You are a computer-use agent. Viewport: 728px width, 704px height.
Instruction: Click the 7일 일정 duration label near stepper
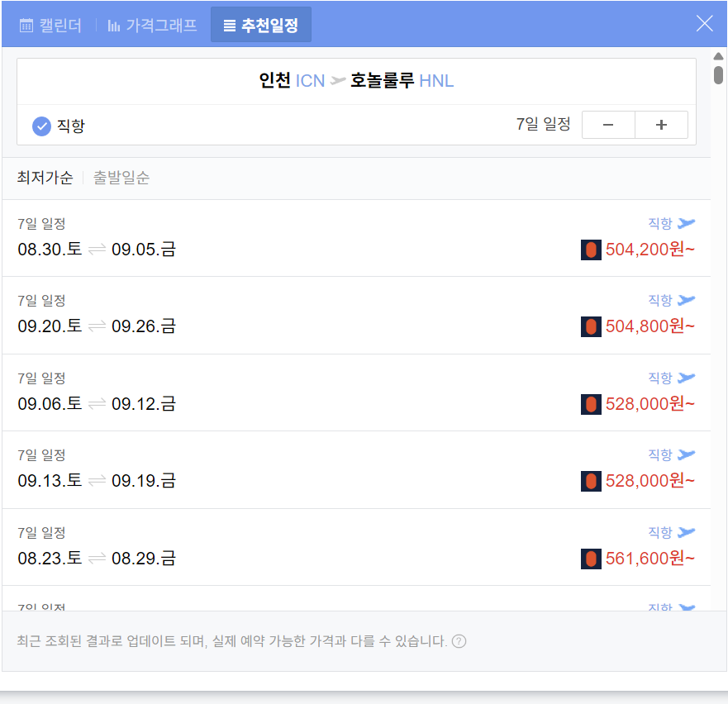(x=543, y=125)
